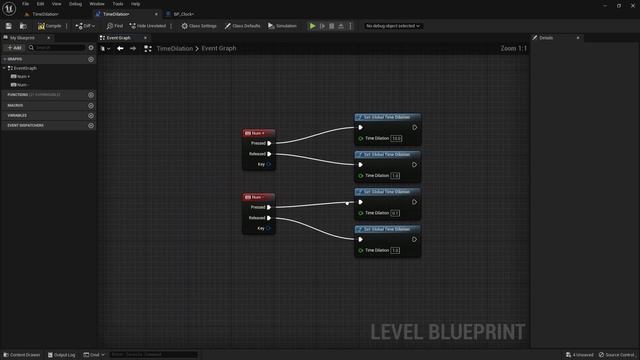Navigate back in graph history
Image resolution: width=640 pixels, height=360 pixels.
click(x=120, y=49)
